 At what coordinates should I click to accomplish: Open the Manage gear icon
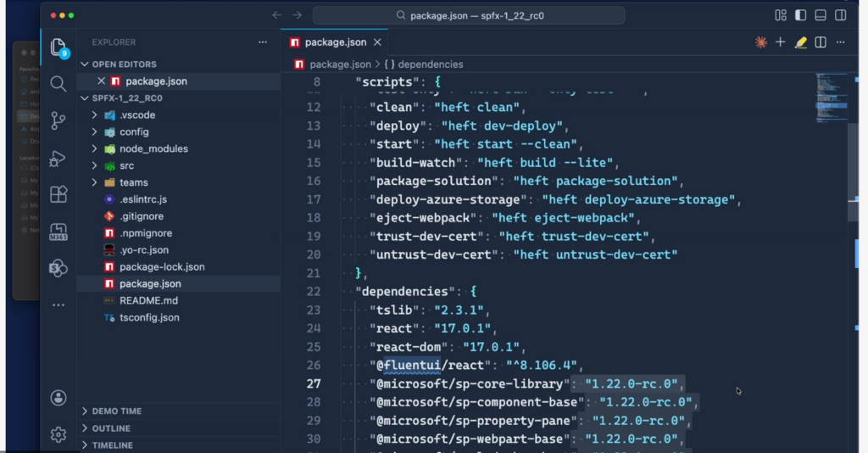pos(58,434)
